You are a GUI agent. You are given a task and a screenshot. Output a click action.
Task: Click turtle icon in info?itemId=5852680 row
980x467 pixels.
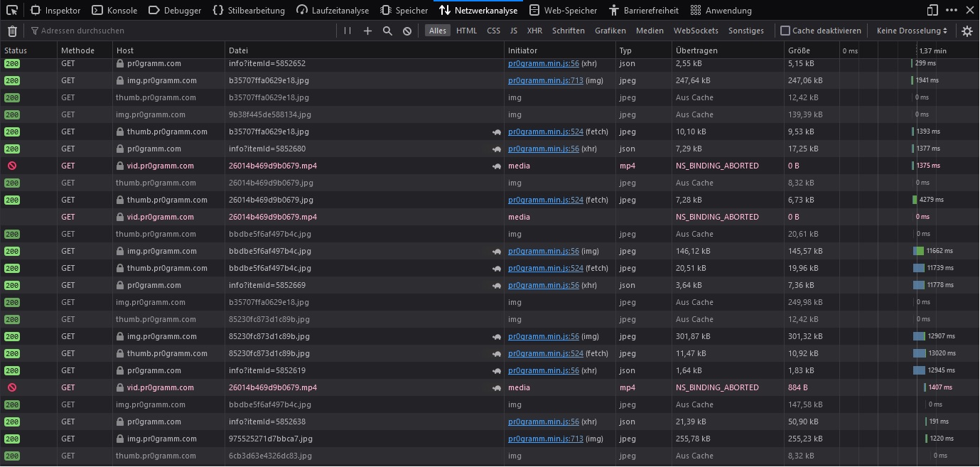[496, 149]
